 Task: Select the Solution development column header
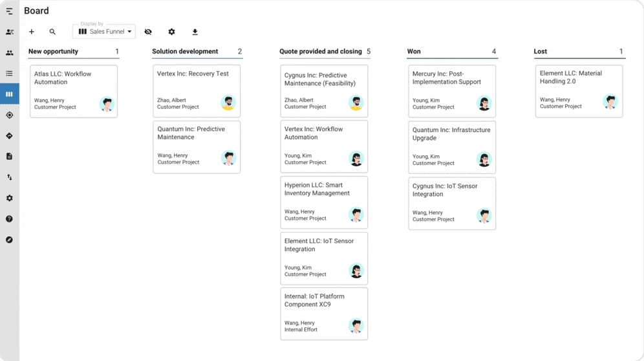pyautogui.click(x=185, y=51)
